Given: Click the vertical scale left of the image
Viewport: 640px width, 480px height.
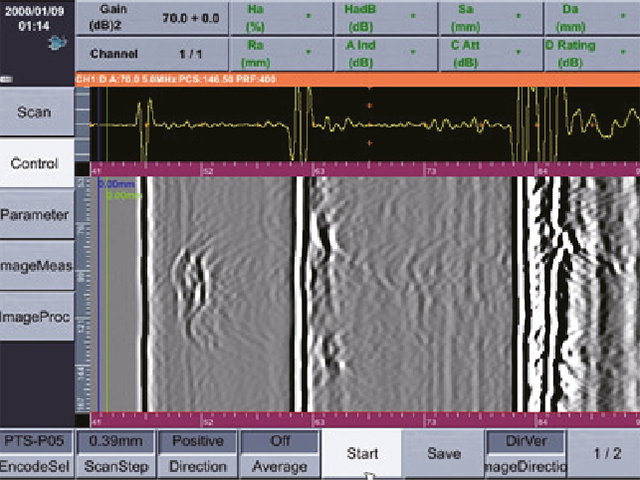Looking at the screenshot, I should [82, 294].
